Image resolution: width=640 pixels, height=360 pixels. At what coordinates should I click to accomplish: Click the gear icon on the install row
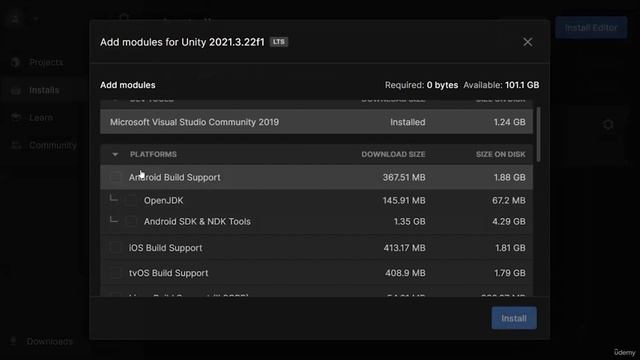(x=608, y=124)
